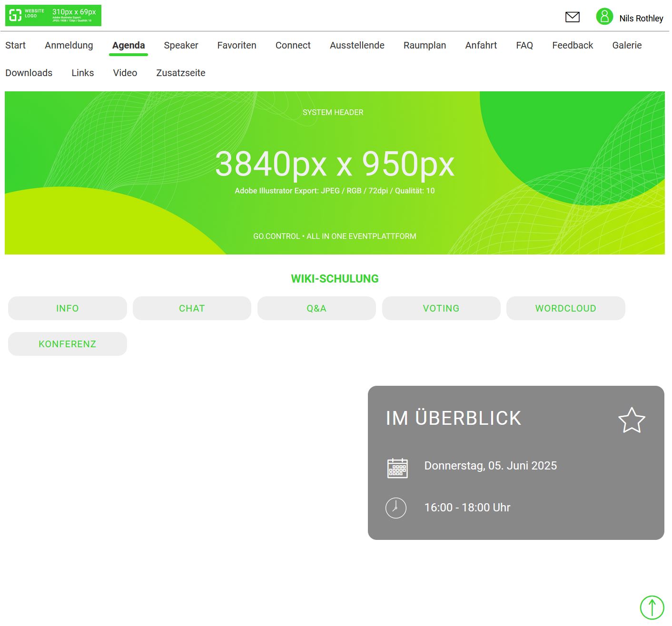
Task: Open the VOTING section
Action: pos(441,308)
